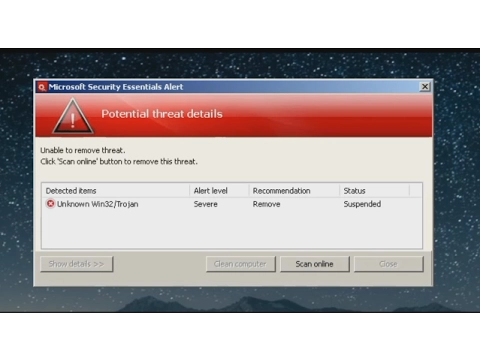Viewport: 480px width, 360px height.
Task: Click the Severe alert level cell
Action: (x=206, y=204)
